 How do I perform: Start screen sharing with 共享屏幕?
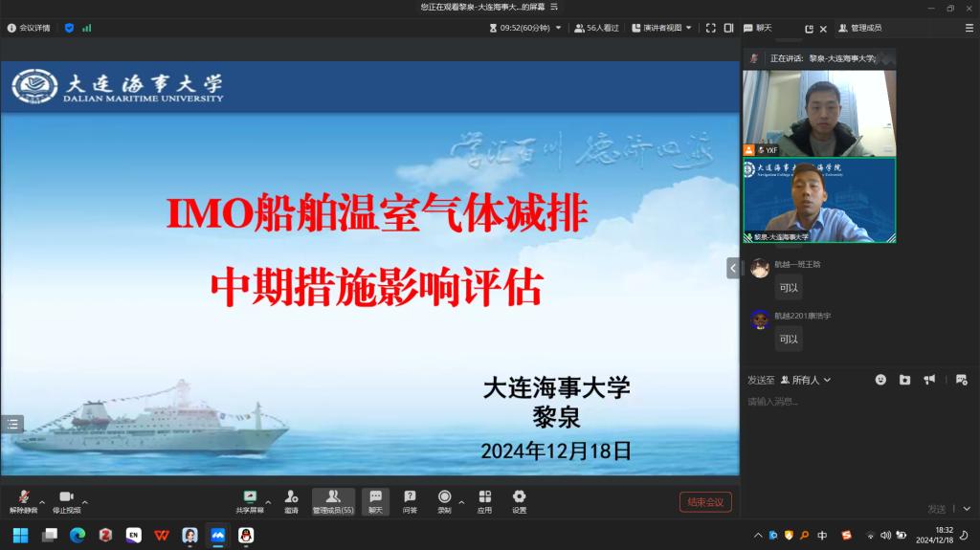point(250,501)
